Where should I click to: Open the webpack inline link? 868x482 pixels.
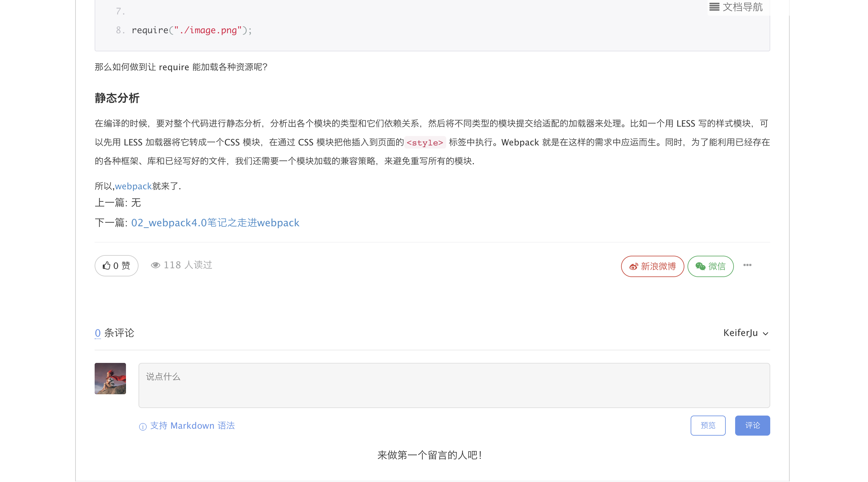click(133, 186)
